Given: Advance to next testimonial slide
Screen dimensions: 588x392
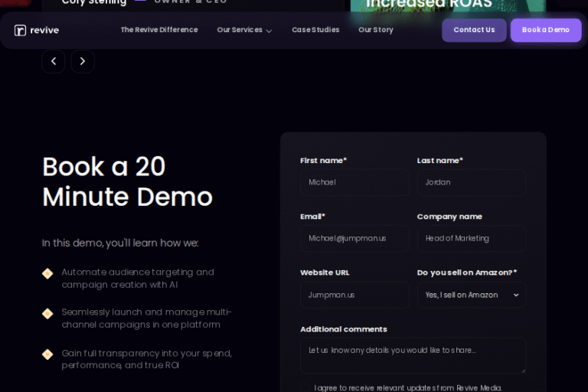Looking at the screenshot, I should pyautogui.click(x=83, y=61).
